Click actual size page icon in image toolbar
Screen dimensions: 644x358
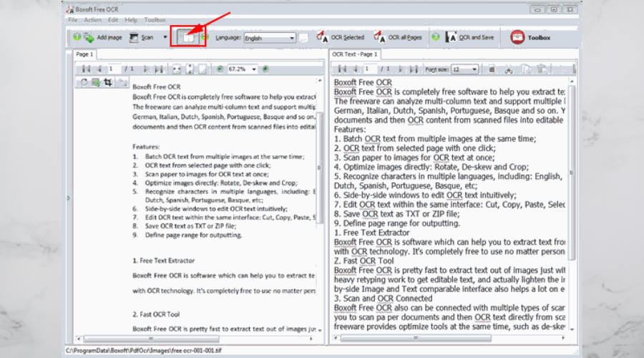coord(203,69)
